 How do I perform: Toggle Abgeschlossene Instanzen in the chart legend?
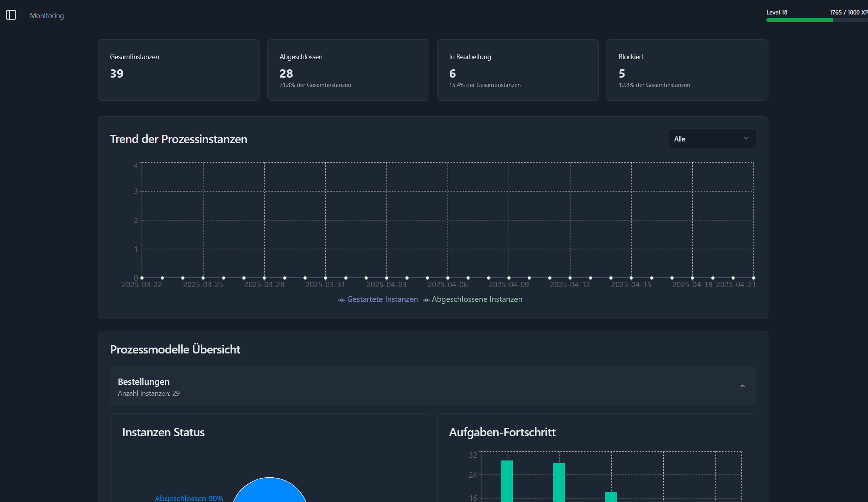pos(477,299)
